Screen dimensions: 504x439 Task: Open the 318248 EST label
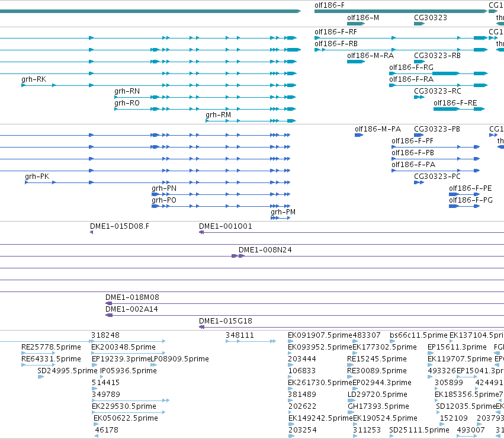pos(105,335)
